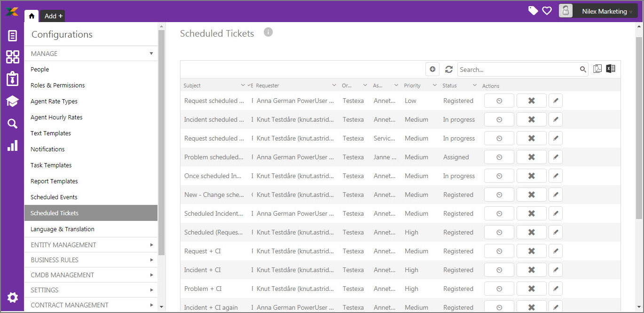Expand CONTRACT MANAGEMENT section
Viewport: 644px width, 313px height.
click(x=91, y=305)
